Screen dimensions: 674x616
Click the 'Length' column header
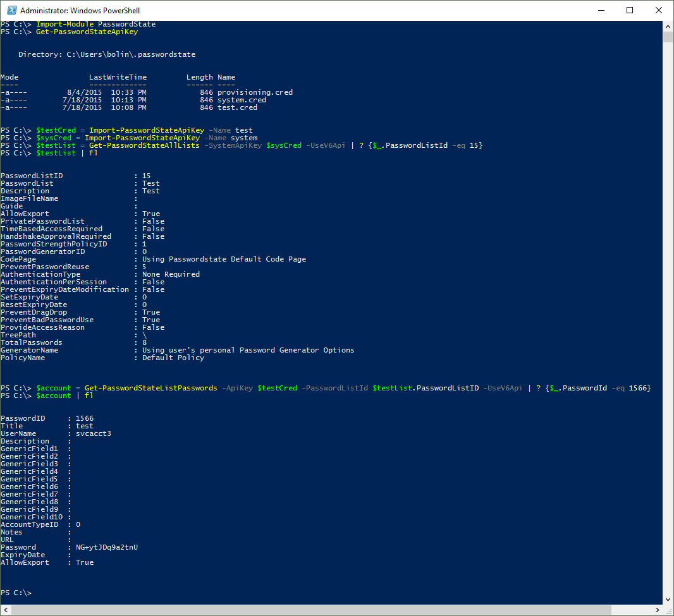coord(199,77)
